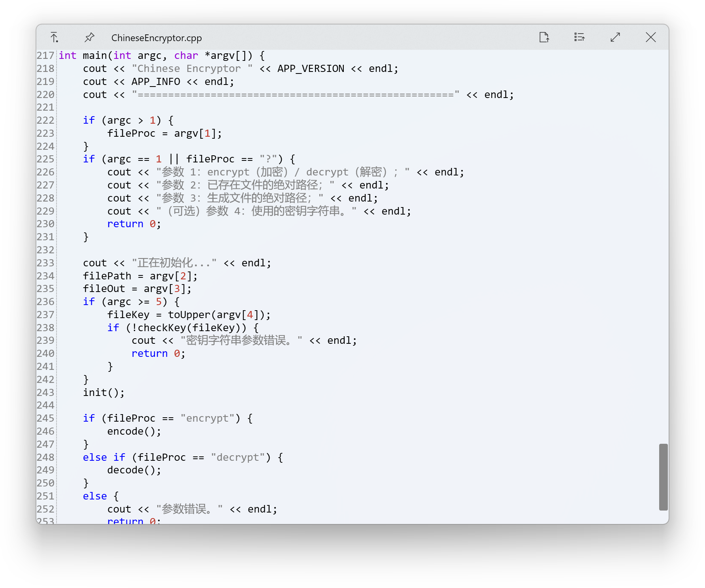Click the '参数 3: 生成文件的绝对路径' line
The image size is (705, 588).
point(243,198)
